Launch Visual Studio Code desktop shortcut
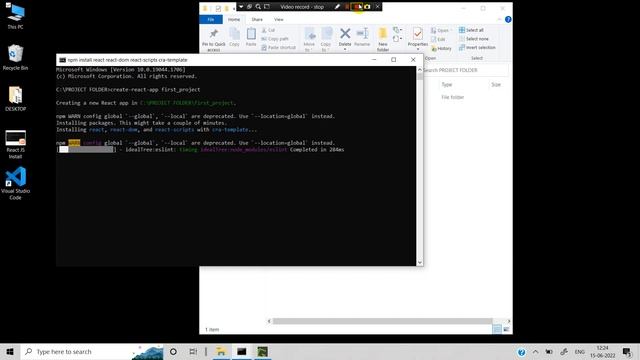The height and width of the screenshot is (360, 640). 15,183
